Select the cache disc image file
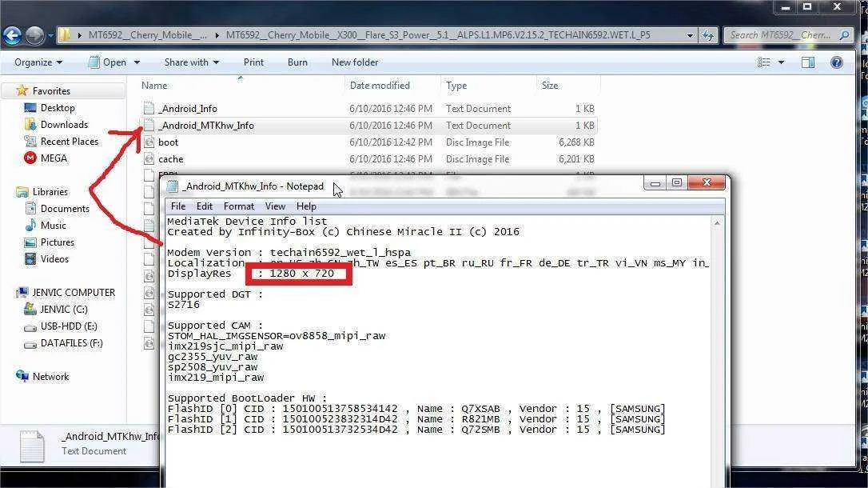This screenshot has height=488, width=868. pos(170,159)
